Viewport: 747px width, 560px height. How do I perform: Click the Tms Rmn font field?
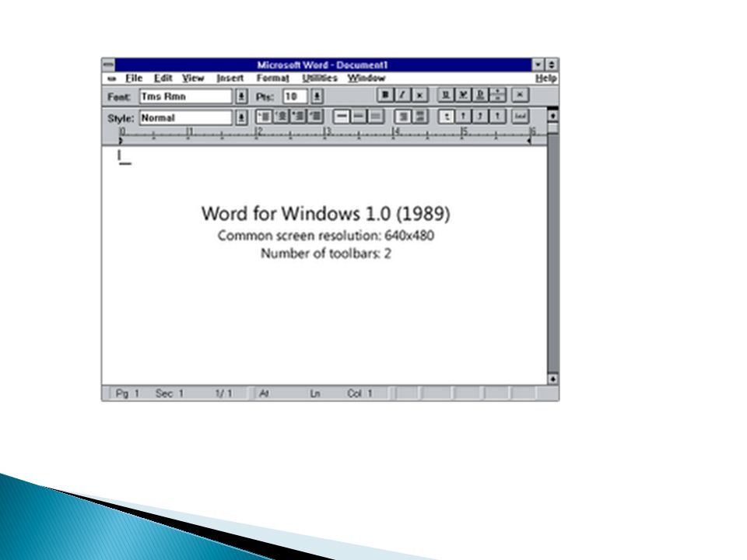186,96
